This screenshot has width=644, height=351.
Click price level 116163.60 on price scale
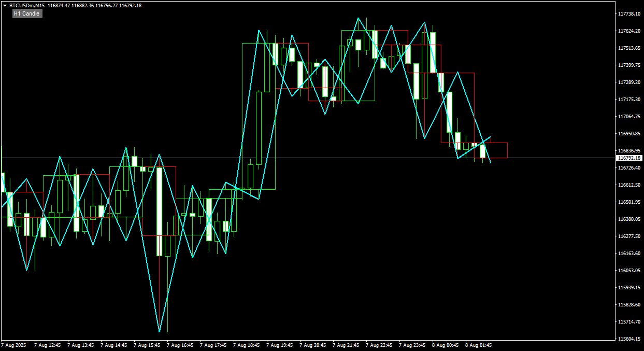628,254
